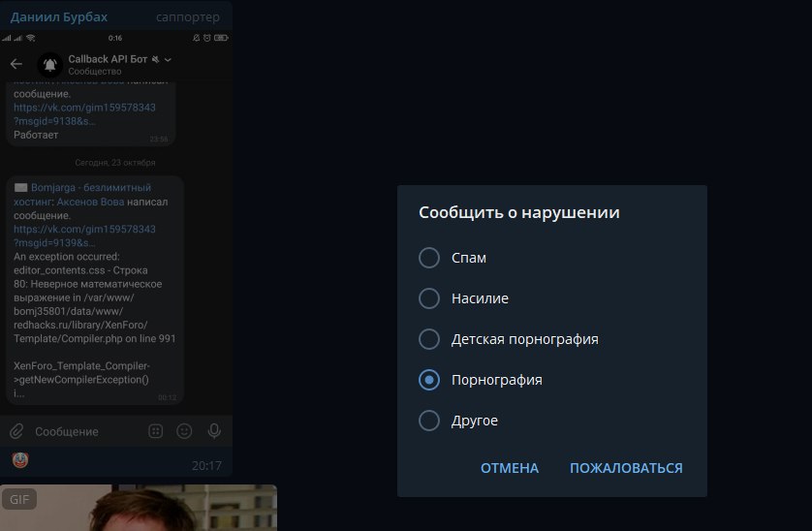Click the sender name Даниил Бурбах

point(59,17)
